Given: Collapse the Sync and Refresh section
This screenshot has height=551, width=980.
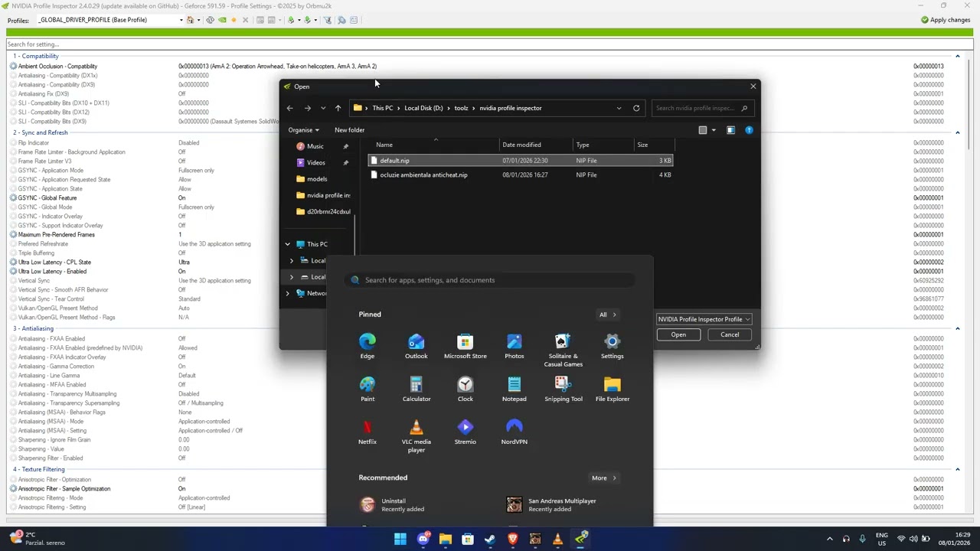Looking at the screenshot, I should point(957,132).
